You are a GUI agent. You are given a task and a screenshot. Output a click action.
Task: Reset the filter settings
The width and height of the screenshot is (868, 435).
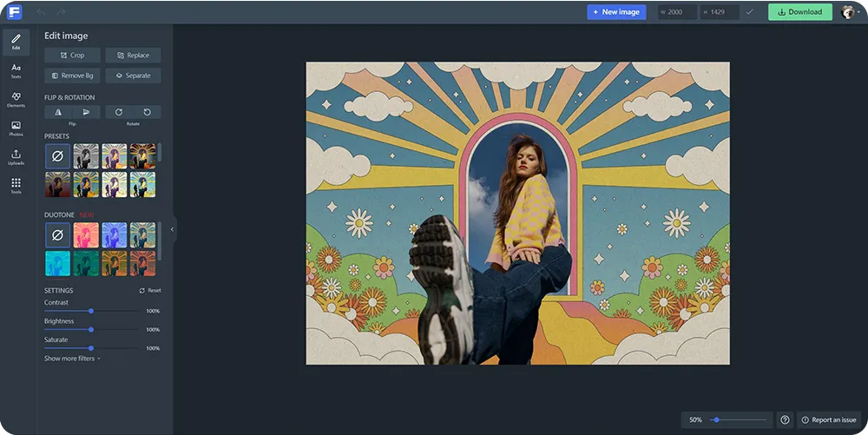pyautogui.click(x=150, y=291)
